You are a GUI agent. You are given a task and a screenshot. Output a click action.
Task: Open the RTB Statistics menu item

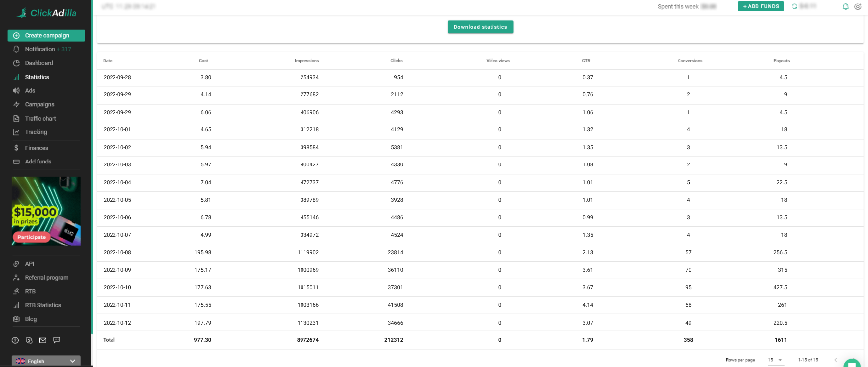click(43, 305)
